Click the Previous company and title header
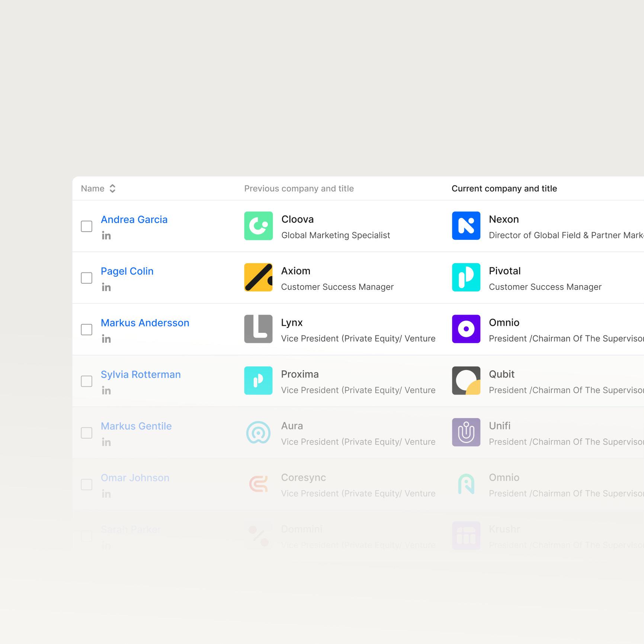The height and width of the screenshot is (644, 644). click(299, 189)
